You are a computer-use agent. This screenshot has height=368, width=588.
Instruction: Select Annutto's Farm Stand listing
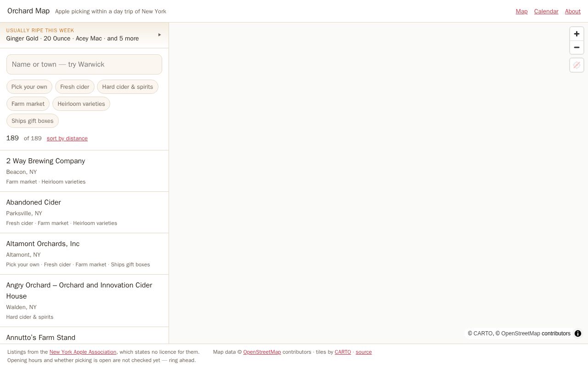tap(84, 336)
